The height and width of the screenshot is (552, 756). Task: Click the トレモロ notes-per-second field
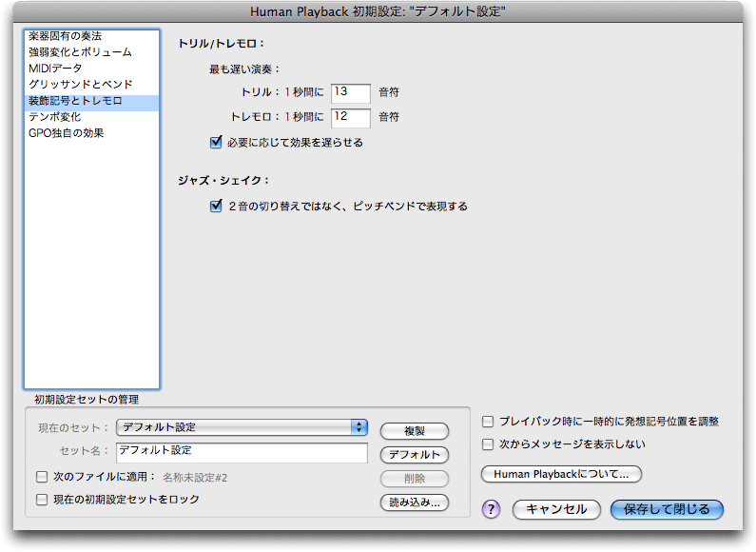click(x=351, y=118)
